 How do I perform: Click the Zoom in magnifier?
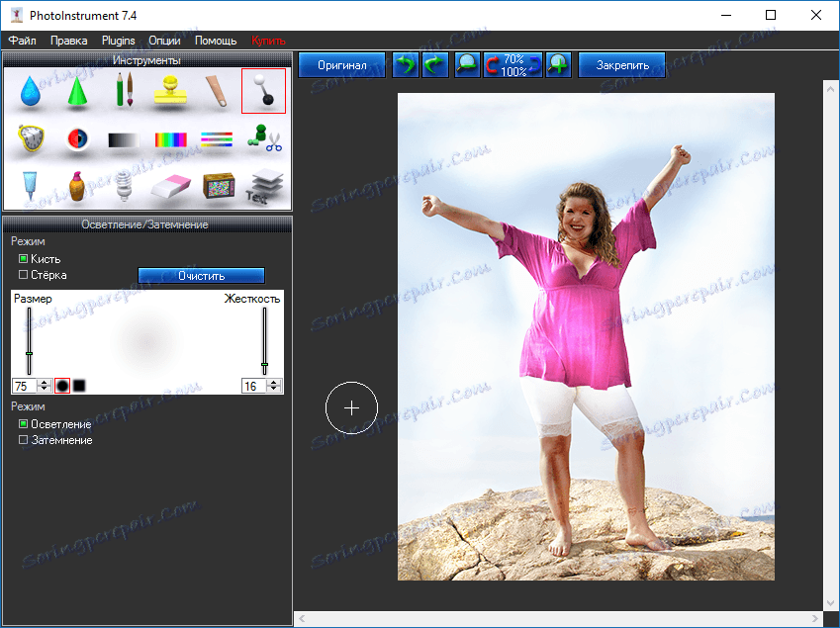coord(558,65)
